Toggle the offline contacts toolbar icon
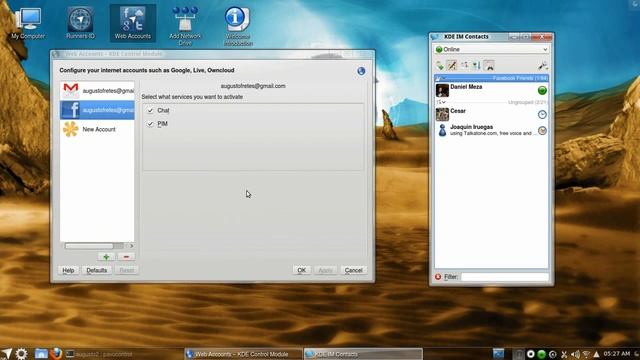 [x=489, y=65]
